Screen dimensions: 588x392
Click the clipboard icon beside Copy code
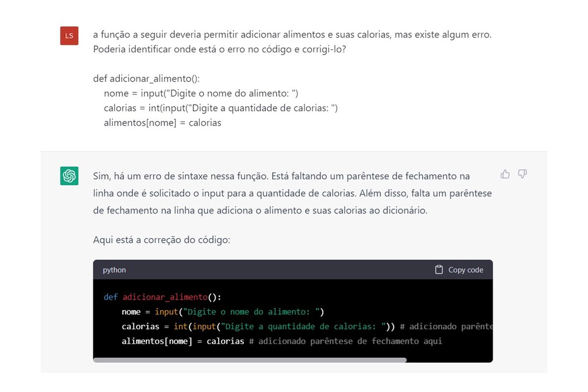click(x=439, y=269)
